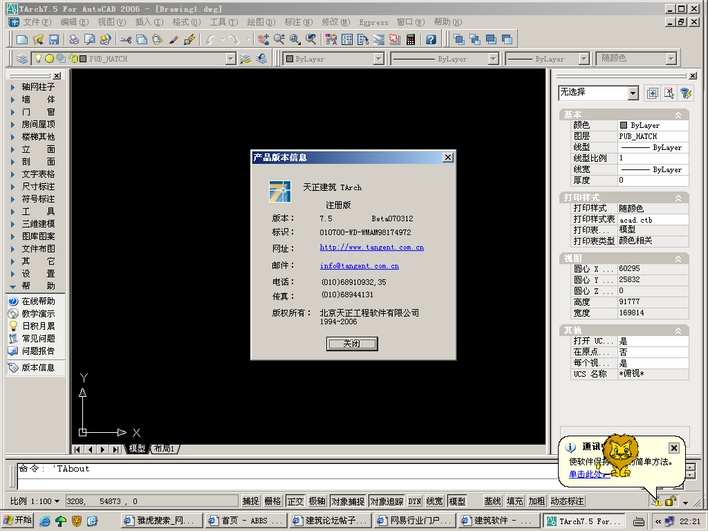Click the Redo arrow icon

point(233,40)
